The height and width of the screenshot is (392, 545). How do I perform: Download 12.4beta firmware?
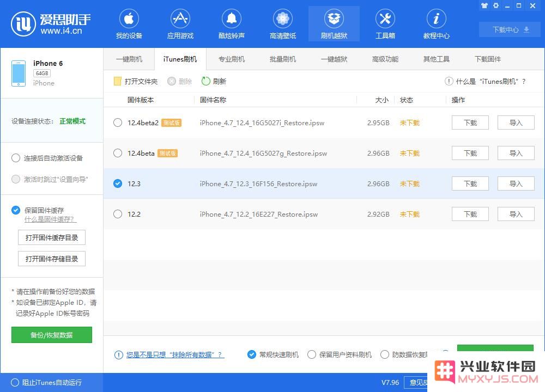[x=470, y=153]
